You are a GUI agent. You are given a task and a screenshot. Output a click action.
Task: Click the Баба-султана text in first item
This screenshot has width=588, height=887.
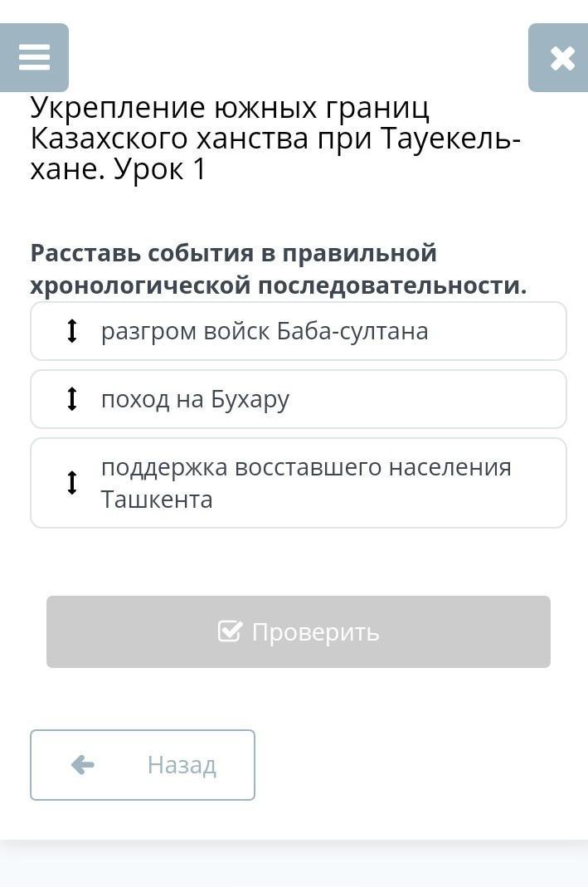pyautogui.click(x=352, y=331)
